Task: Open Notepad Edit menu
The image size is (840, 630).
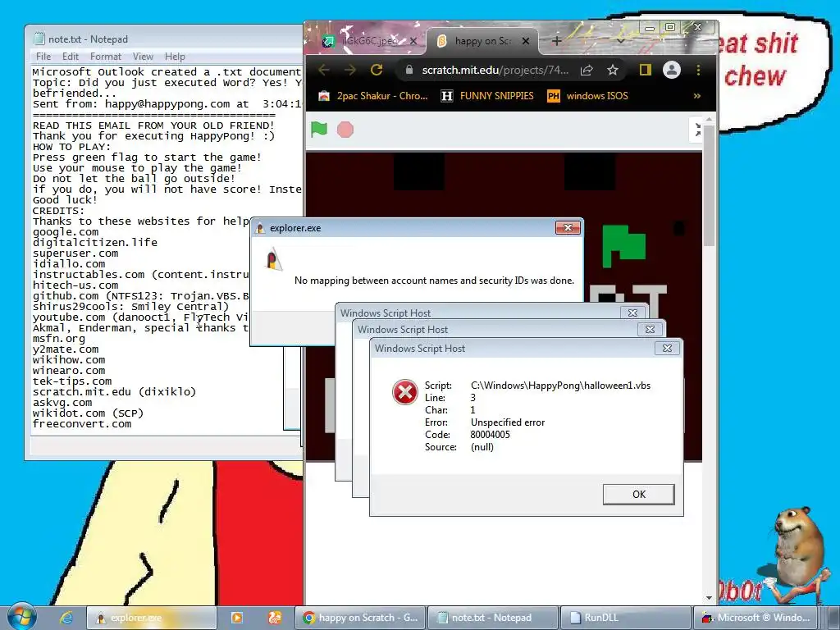Action: click(71, 57)
